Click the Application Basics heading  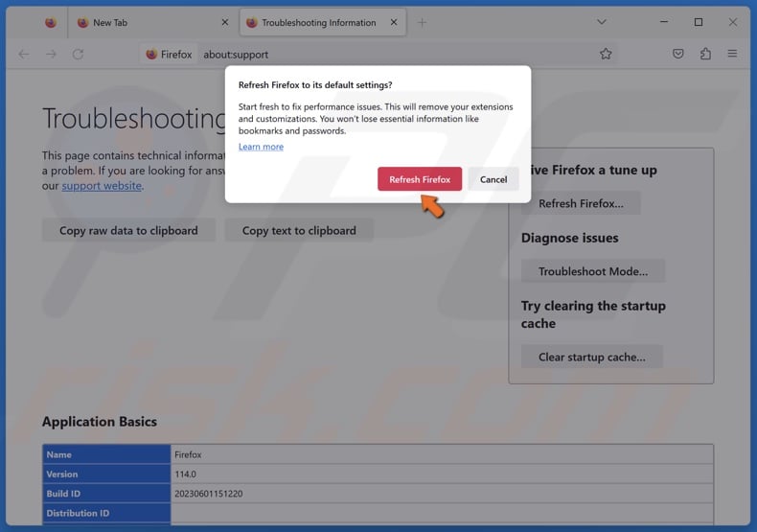[x=100, y=422]
